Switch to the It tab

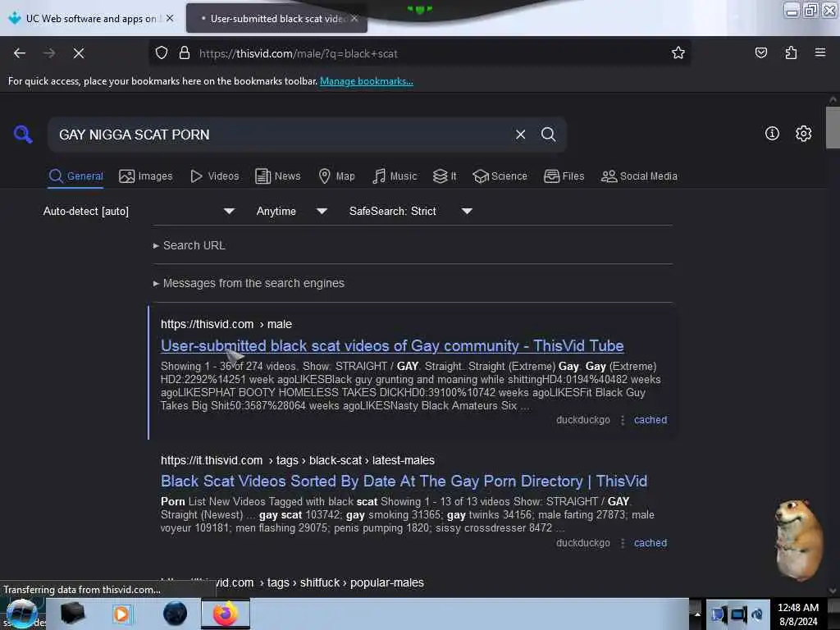[x=445, y=176]
